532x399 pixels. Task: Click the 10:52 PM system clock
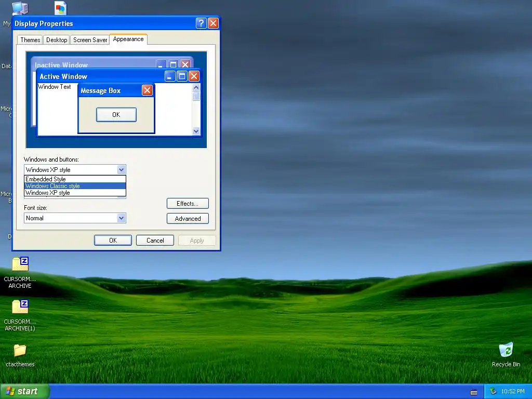click(513, 391)
